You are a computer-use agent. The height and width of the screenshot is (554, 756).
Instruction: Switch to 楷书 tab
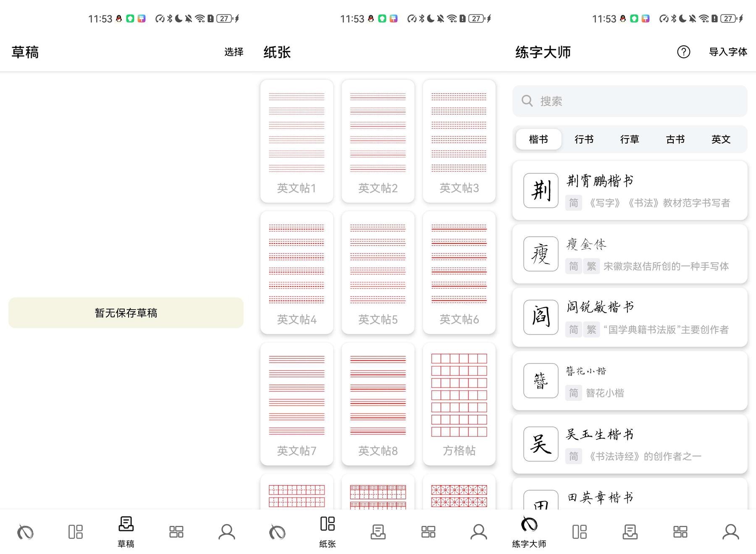click(x=539, y=139)
